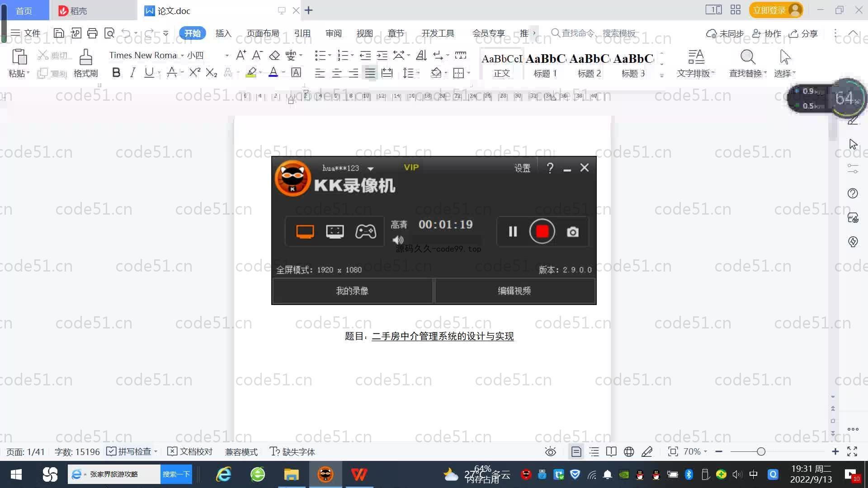Click the Login now (立即登录) button
Image resolution: width=868 pixels, height=488 pixels.
(776, 10)
